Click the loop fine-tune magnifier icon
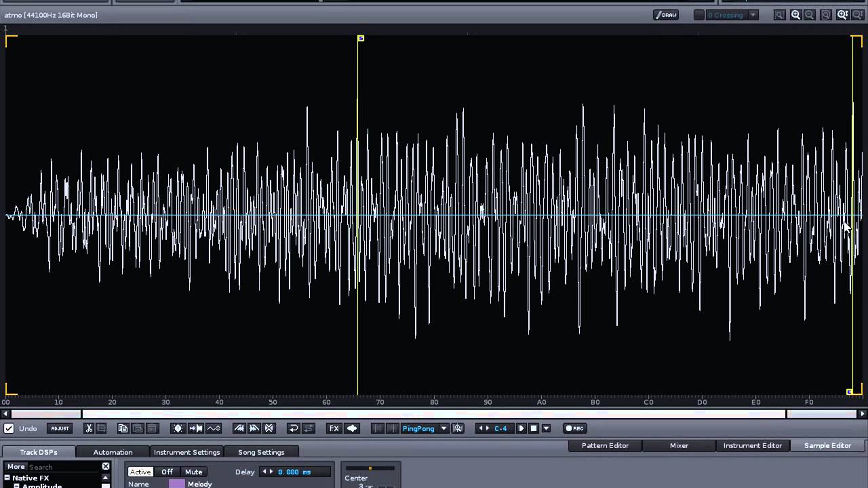The image size is (868, 488). tap(458, 428)
